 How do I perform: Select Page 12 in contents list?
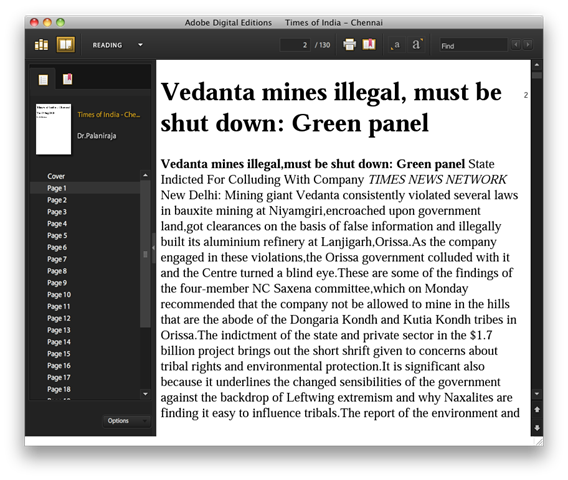click(x=85, y=318)
